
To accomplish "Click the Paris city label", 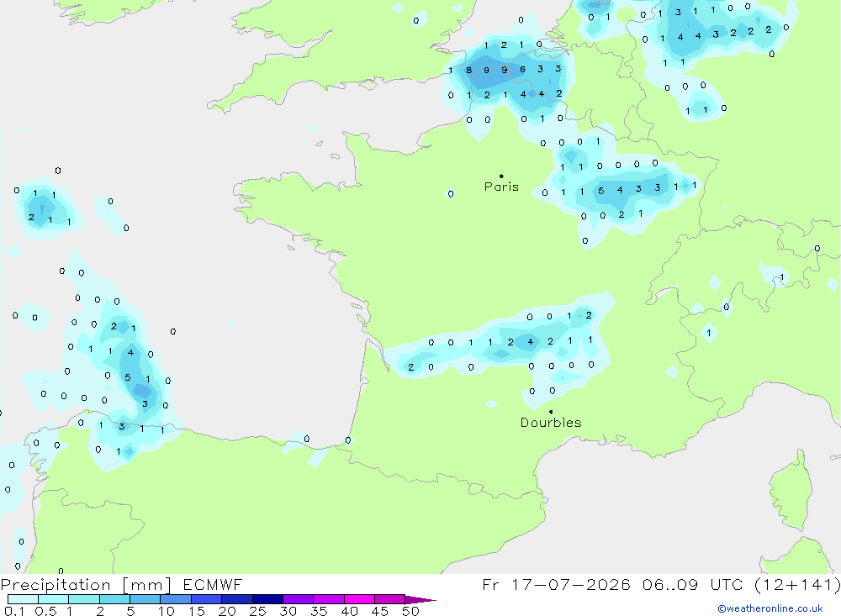I will point(501,187).
